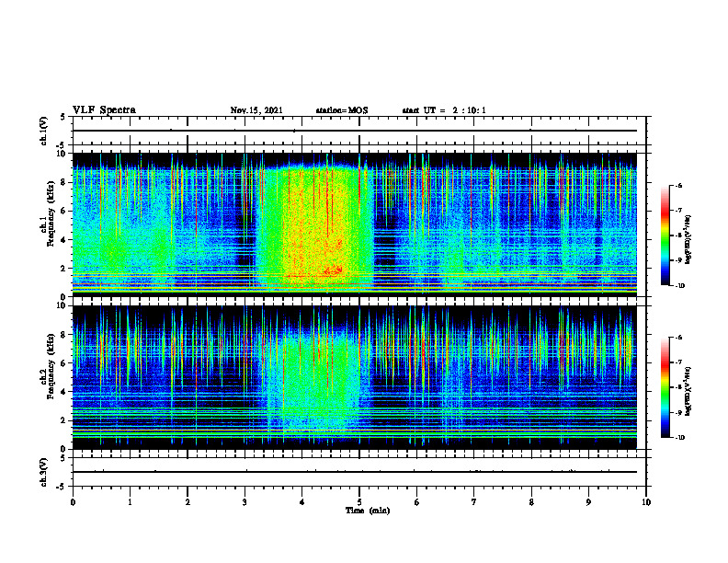
Task: Click the "-10" label on ch.2 color bar
Action: point(679,437)
